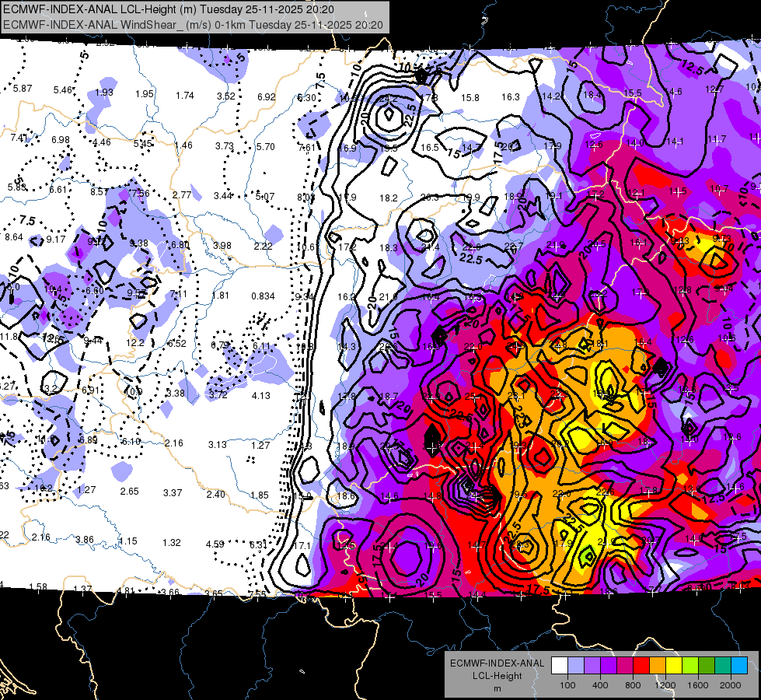This screenshot has width=761, height=700.
Task: Click the grid value '12.2'
Action: [x=135, y=342]
